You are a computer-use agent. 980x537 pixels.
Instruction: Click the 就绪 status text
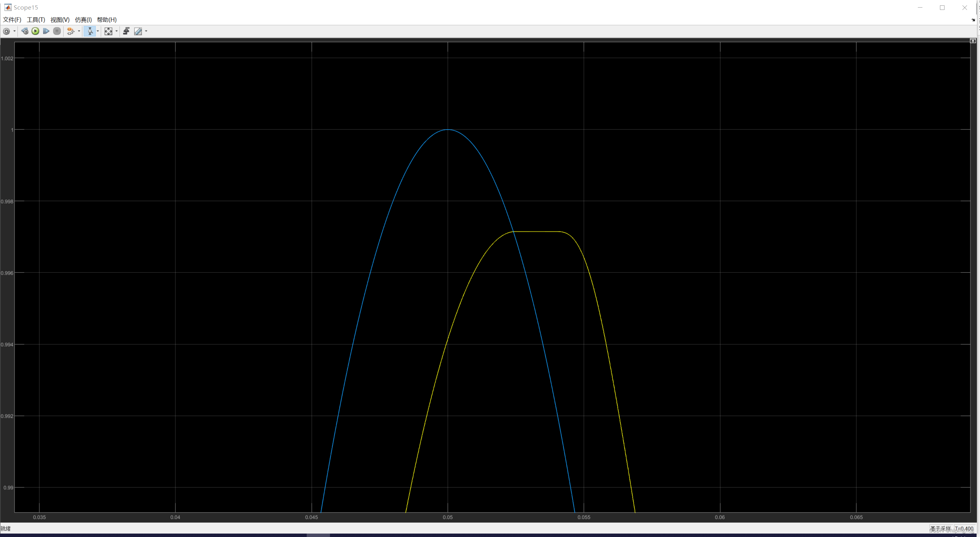pos(6,529)
